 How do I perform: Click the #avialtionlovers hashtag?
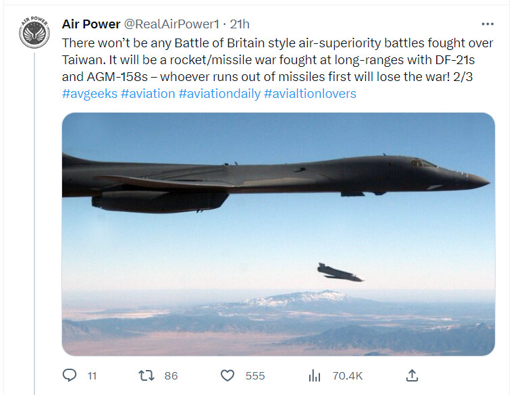310,93
